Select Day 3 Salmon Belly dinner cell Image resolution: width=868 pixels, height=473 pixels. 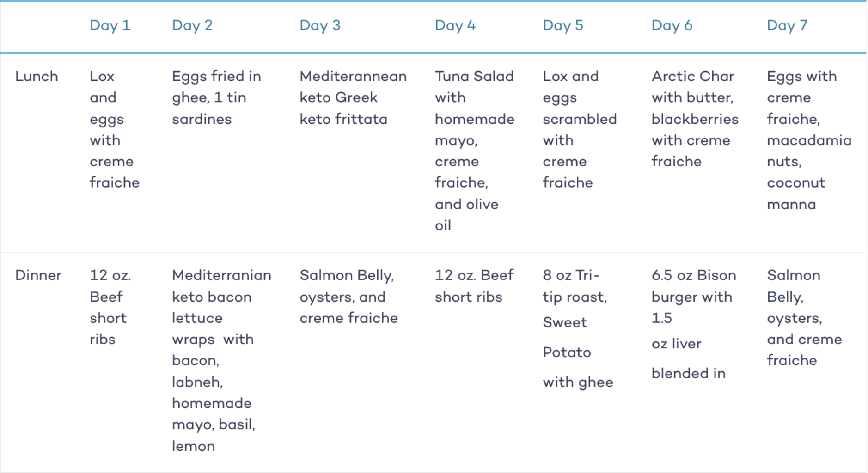click(x=348, y=297)
